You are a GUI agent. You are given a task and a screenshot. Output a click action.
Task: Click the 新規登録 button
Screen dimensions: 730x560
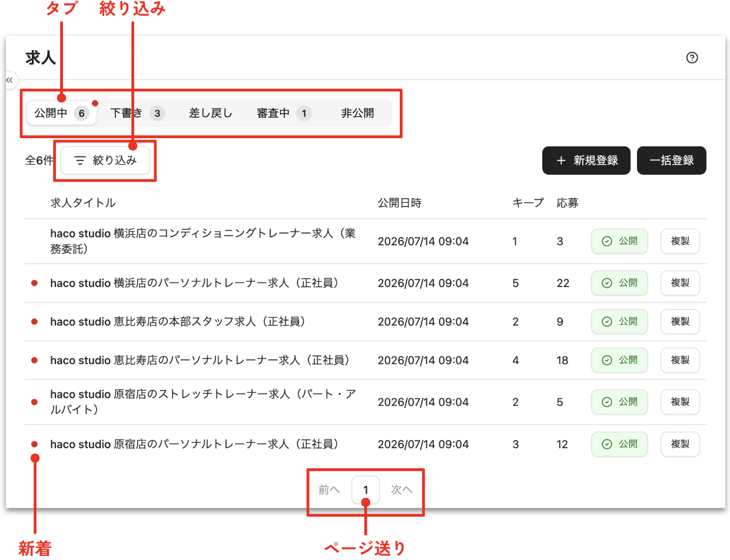point(586,161)
